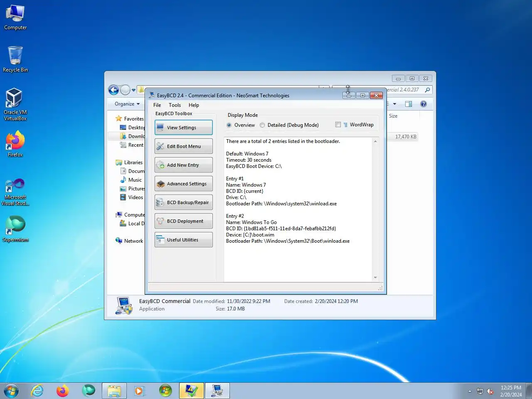The image size is (532, 399).
Task: Open Explorer recent locations dropdown arrow
Action: [x=133, y=90]
